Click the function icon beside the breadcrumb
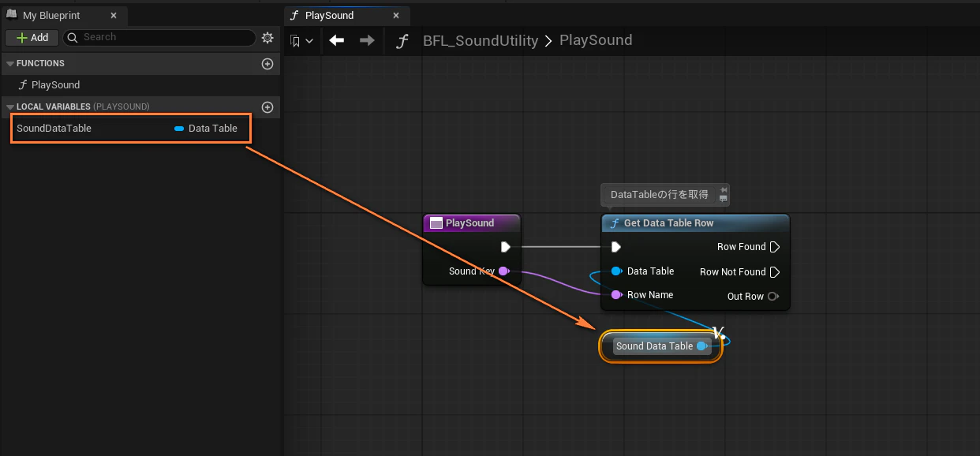This screenshot has height=456, width=980. 402,41
